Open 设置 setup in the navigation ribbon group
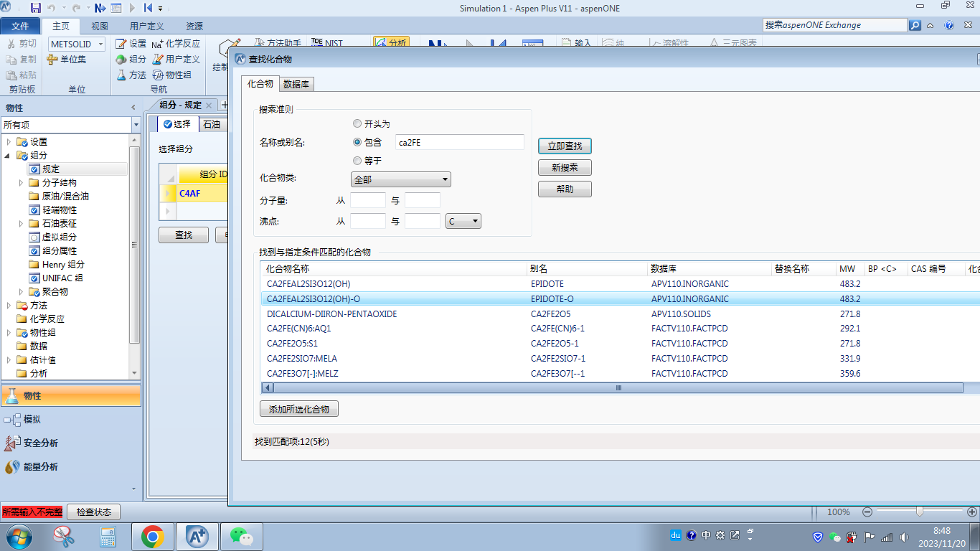Image resolution: width=980 pixels, height=551 pixels. tap(131, 44)
